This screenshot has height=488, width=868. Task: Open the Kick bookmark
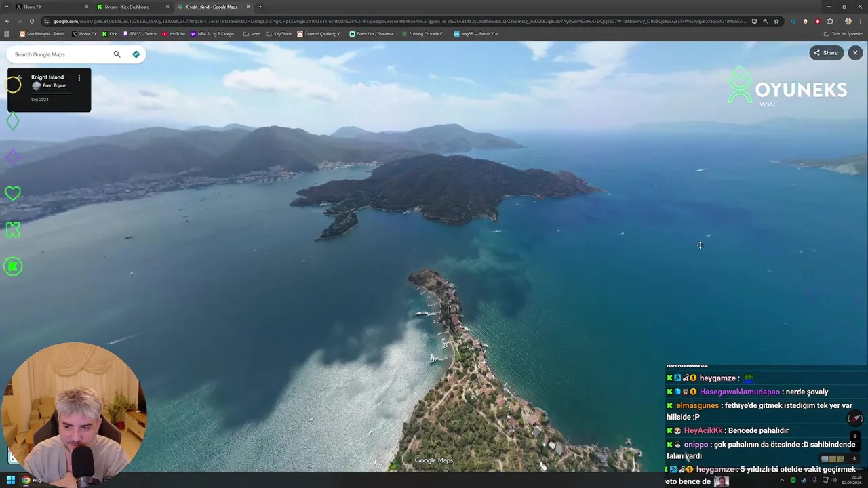pos(110,33)
